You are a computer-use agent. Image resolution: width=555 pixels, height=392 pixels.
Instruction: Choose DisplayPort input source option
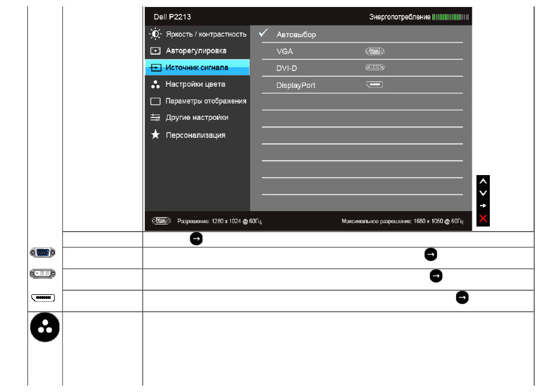click(362, 85)
